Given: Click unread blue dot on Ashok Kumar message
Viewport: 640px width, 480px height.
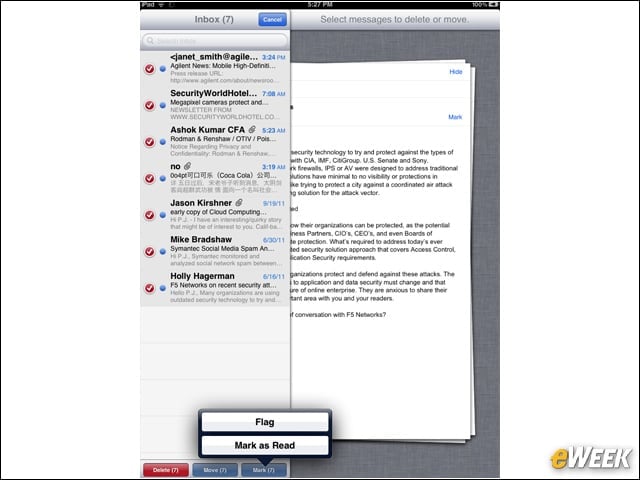Looking at the screenshot, I should (x=162, y=142).
